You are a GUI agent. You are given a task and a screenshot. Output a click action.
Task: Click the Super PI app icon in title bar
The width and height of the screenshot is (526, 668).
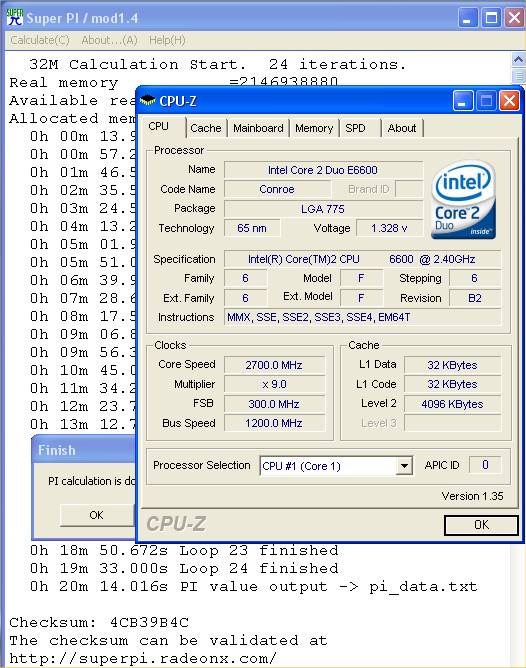tap(14, 17)
